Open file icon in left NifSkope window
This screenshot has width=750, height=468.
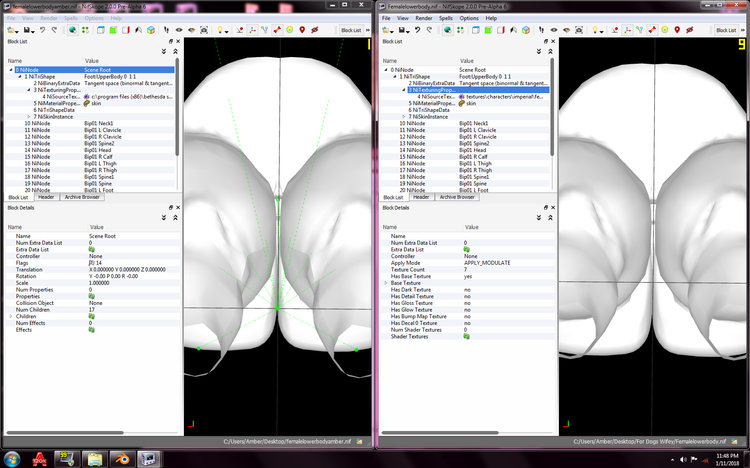click(11, 30)
